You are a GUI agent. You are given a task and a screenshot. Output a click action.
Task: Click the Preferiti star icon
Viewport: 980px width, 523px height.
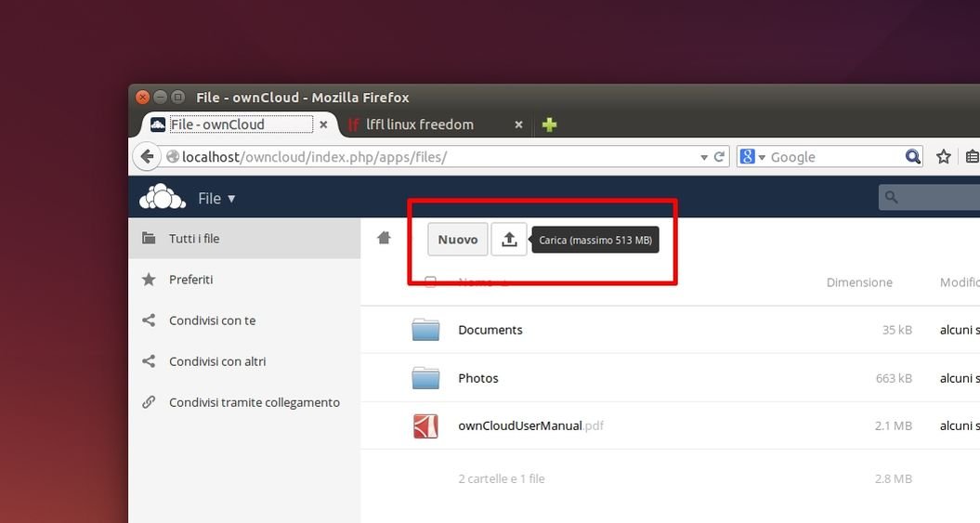[x=149, y=280]
